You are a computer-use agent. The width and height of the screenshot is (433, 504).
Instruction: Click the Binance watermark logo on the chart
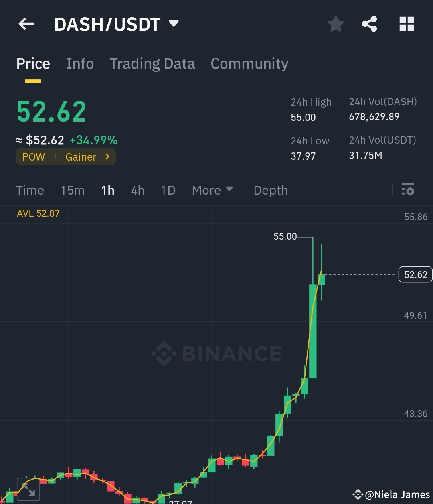tap(216, 353)
